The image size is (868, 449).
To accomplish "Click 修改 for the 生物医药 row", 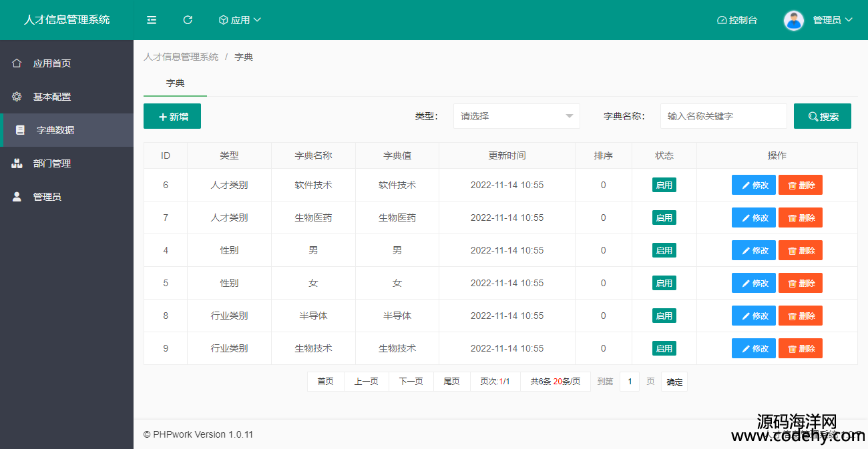I will tap(753, 217).
